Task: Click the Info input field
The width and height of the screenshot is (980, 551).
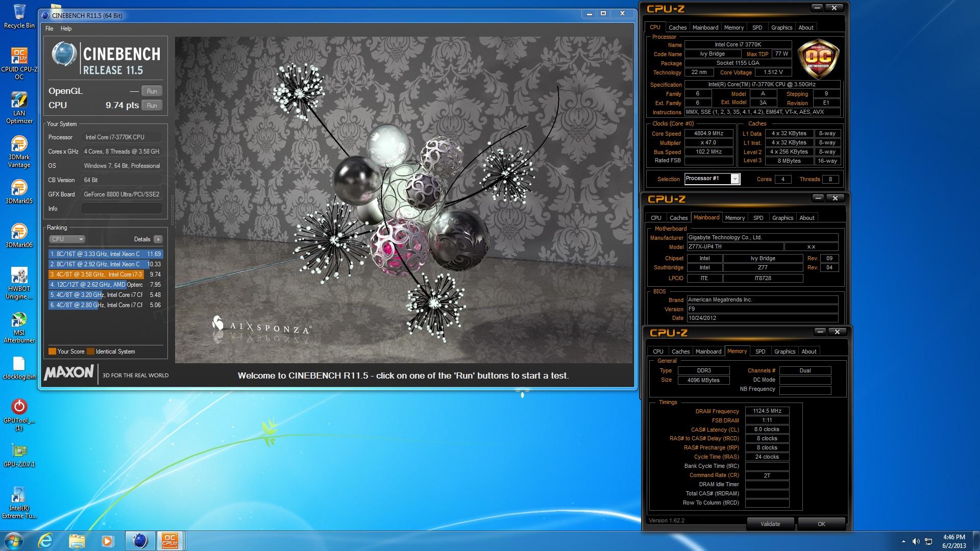Action: (x=122, y=209)
